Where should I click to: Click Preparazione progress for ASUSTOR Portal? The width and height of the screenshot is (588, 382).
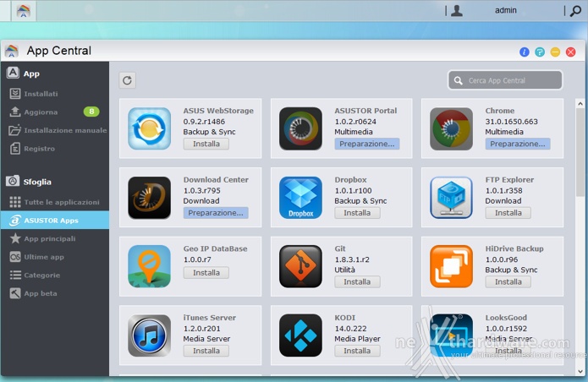point(366,144)
